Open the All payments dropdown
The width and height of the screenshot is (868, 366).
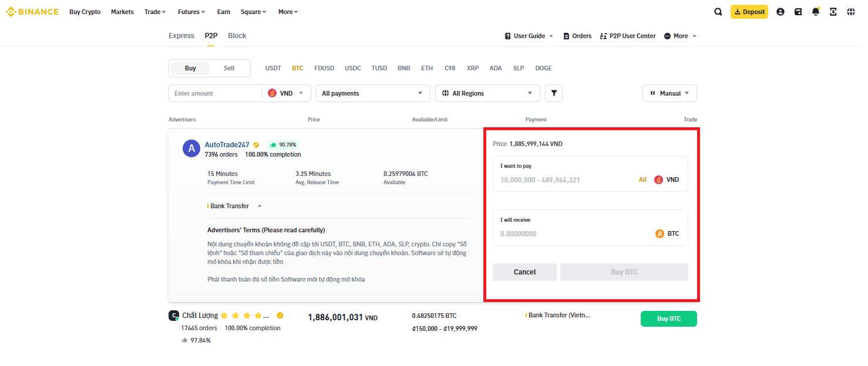click(x=372, y=93)
